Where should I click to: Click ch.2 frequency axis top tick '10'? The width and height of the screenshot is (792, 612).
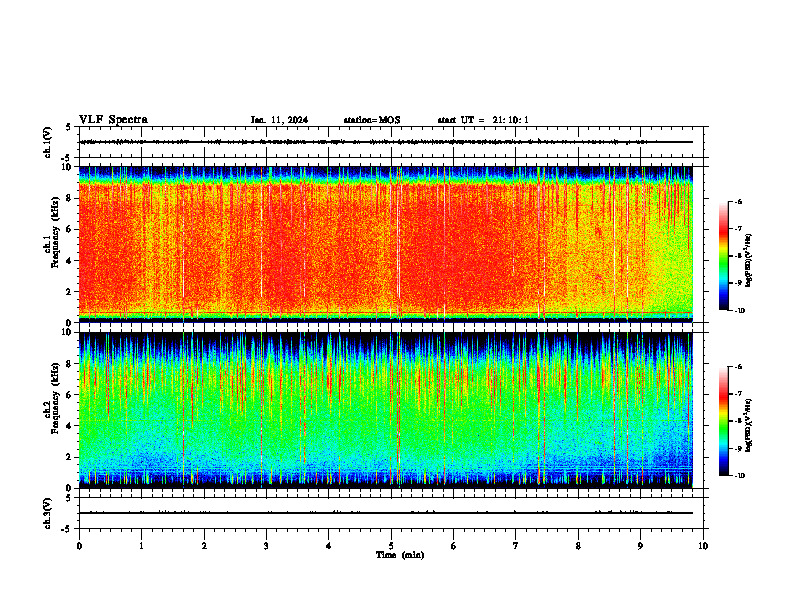coord(68,332)
